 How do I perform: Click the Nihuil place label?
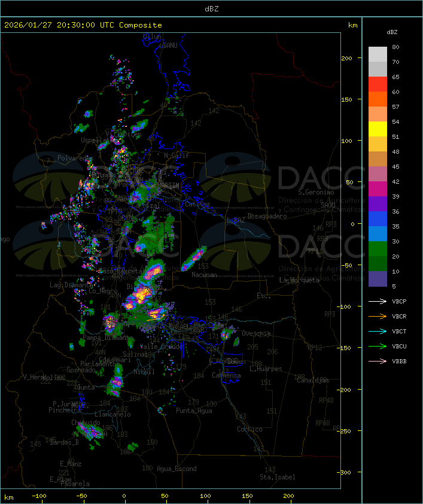click(144, 372)
